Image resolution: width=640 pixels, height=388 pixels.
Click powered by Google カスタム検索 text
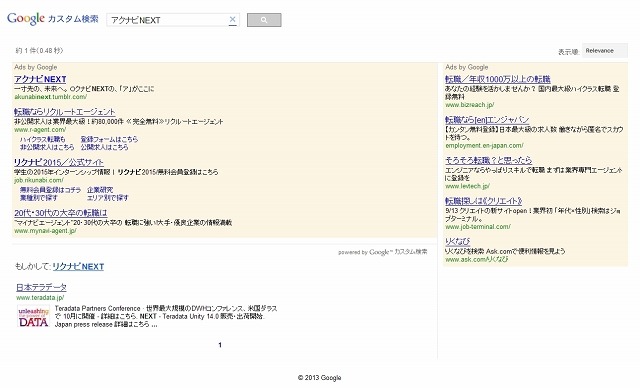pyautogui.click(x=382, y=252)
